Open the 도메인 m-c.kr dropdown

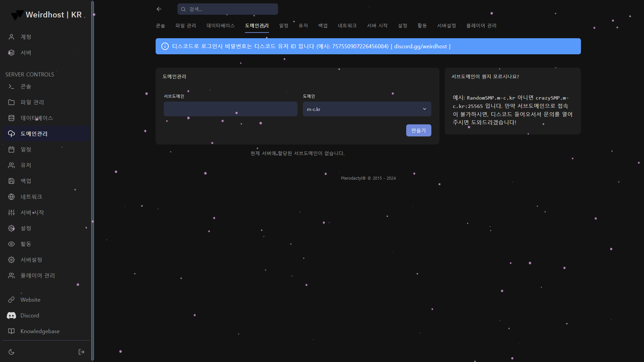tap(362, 109)
